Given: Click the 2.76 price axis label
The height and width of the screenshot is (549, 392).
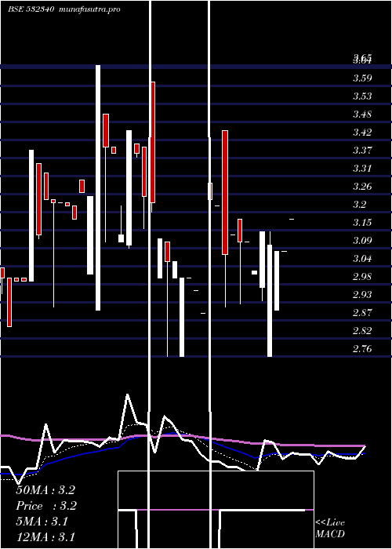Looking at the screenshot, I should tap(362, 349).
